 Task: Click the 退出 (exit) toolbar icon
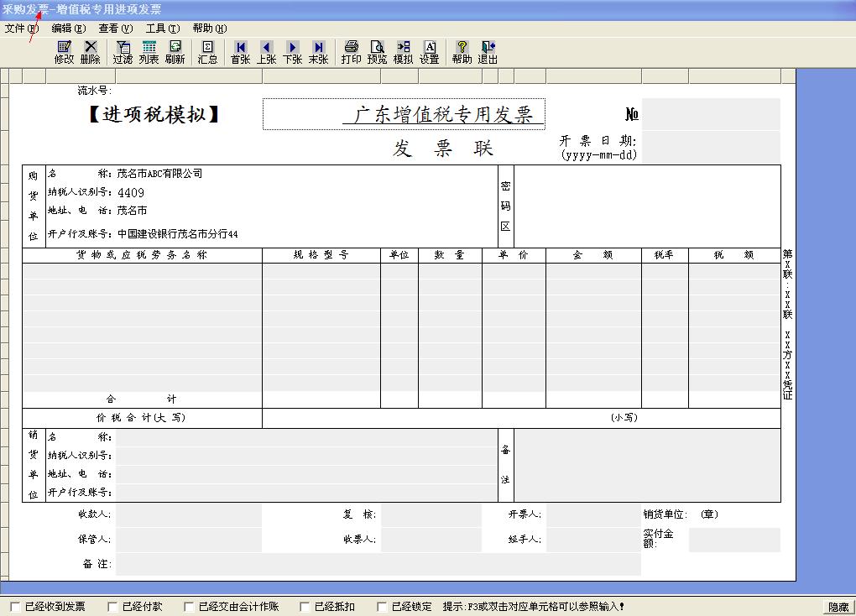click(488, 52)
